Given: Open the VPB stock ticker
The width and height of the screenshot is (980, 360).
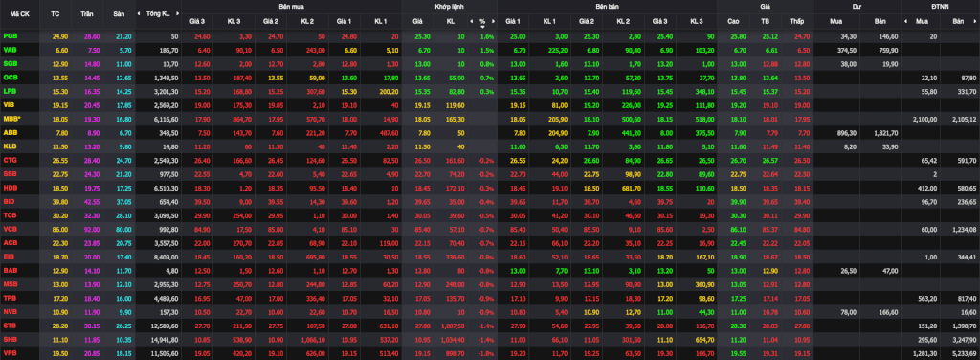Looking at the screenshot, I should click(x=10, y=352).
